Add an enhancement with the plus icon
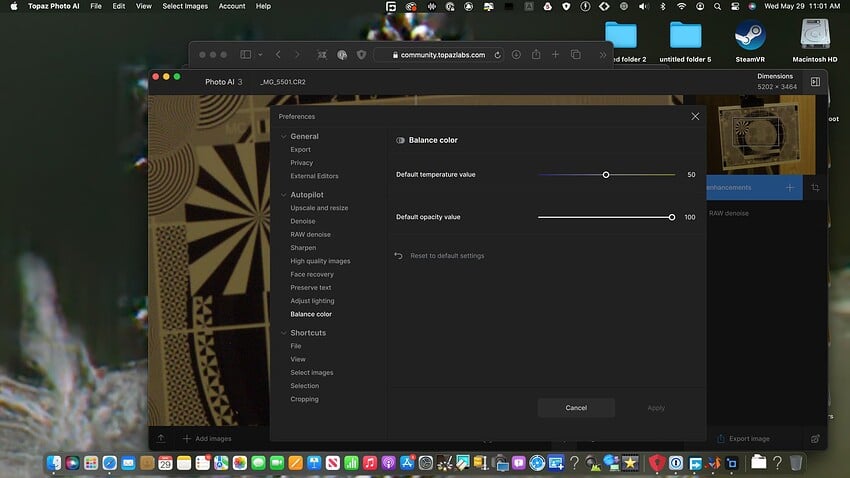850x478 pixels. (x=790, y=188)
